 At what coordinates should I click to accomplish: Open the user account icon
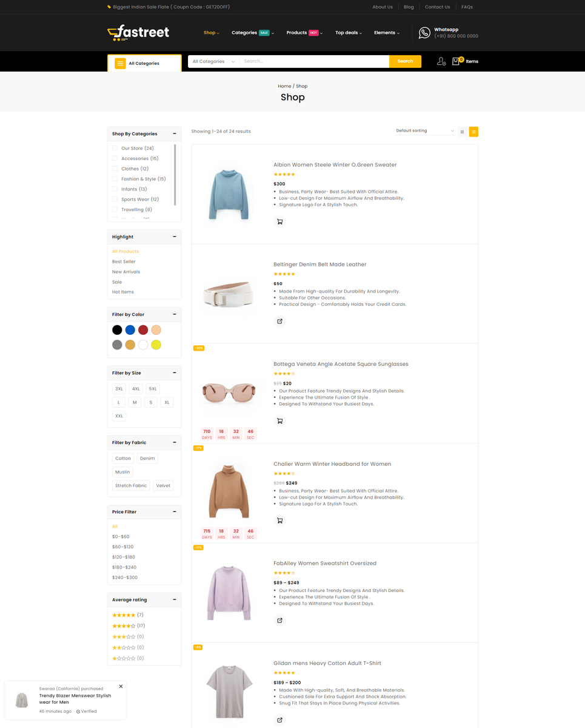[x=441, y=61]
